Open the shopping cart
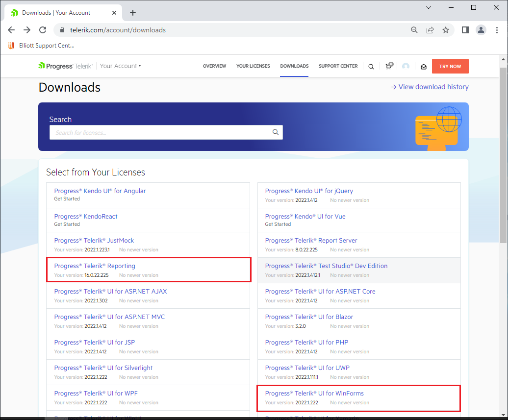Screen dimensions: 508x420 [x=389, y=66]
